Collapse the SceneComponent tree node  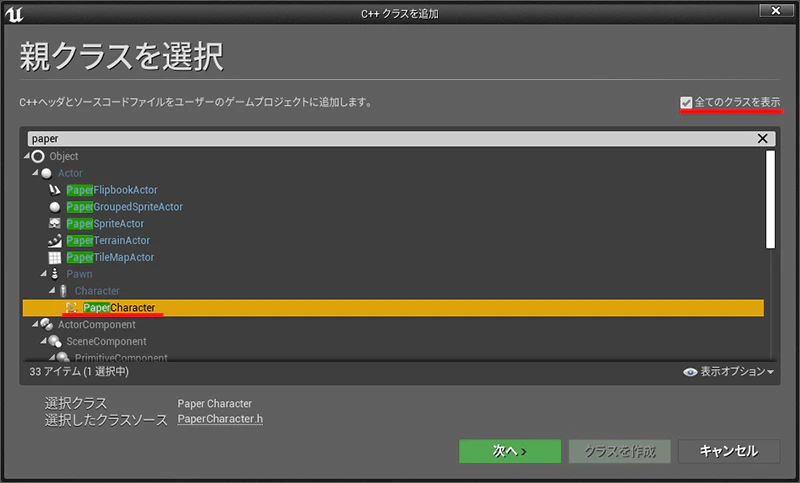tap(44, 341)
